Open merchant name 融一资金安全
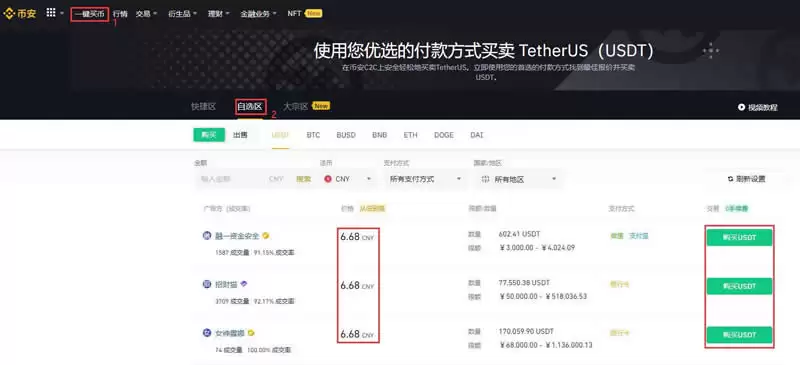800x365 pixels. [237, 236]
